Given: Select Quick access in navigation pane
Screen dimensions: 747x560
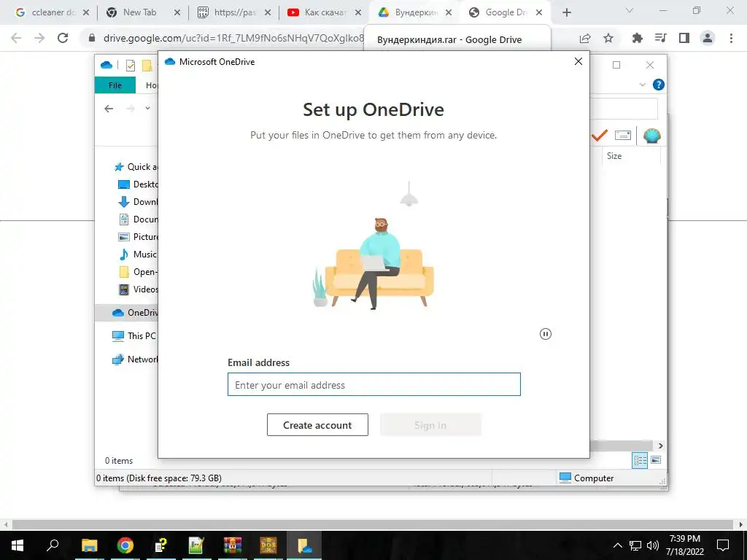Looking at the screenshot, I should point(135,167).
